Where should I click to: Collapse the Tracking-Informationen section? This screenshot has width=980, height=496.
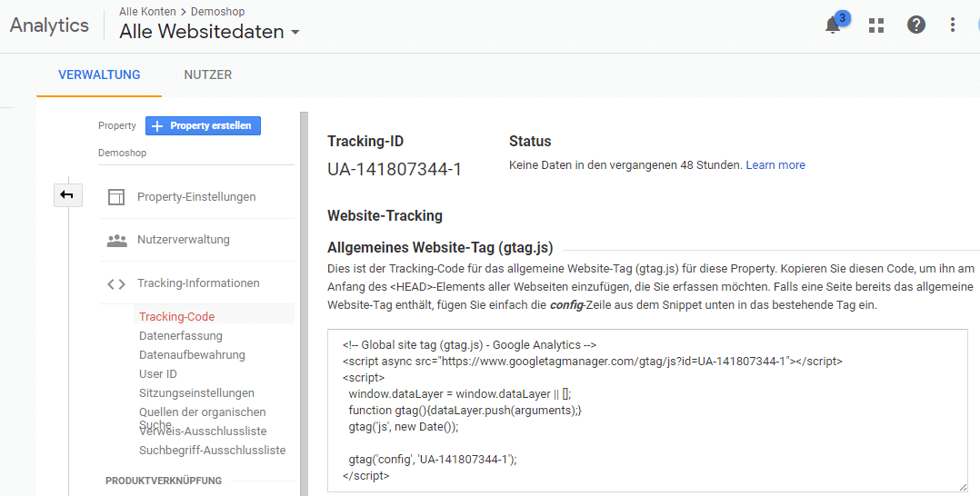click(x=198, y=283)
